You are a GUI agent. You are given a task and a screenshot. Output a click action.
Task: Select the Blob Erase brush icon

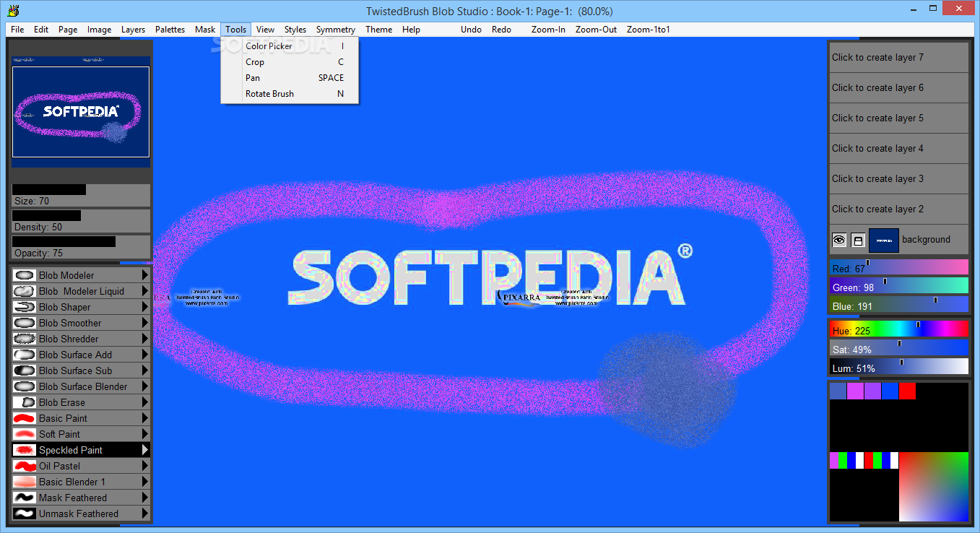click(25, 402)
